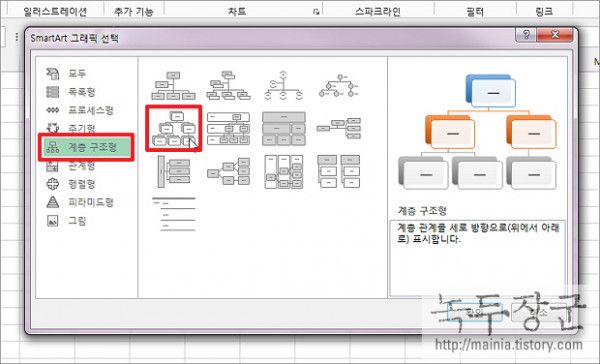
Task: Click the description text starting with 계층 관계를
Action: [x=478, y=233]
